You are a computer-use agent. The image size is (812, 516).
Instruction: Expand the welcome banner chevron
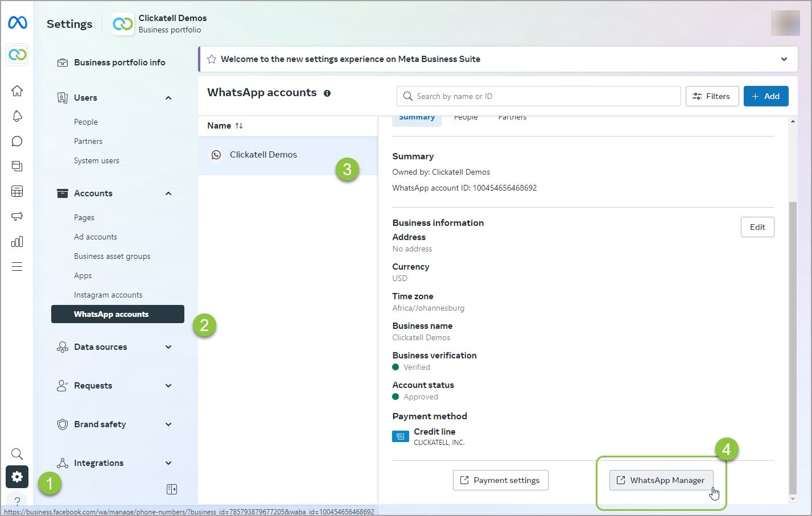784,59
